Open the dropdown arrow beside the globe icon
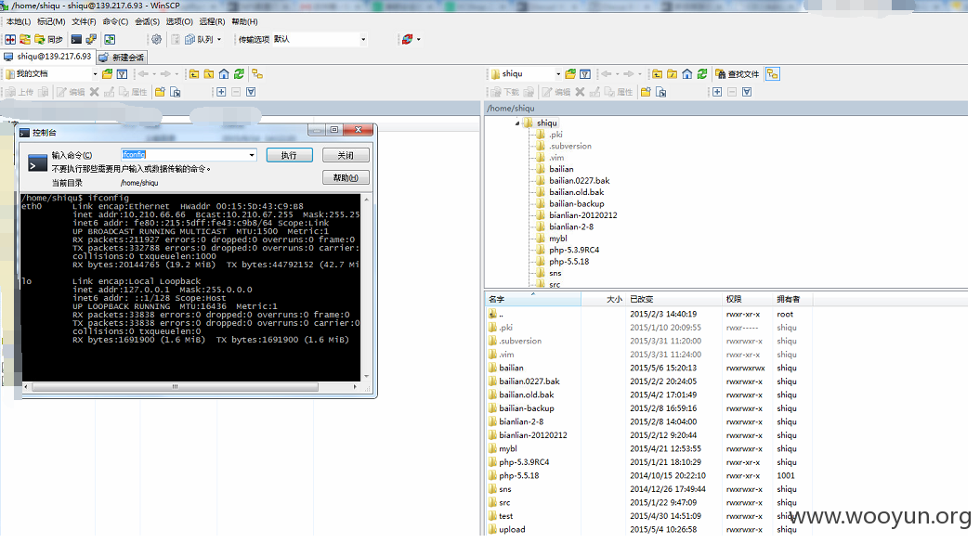980x543 pixels. 418,39
